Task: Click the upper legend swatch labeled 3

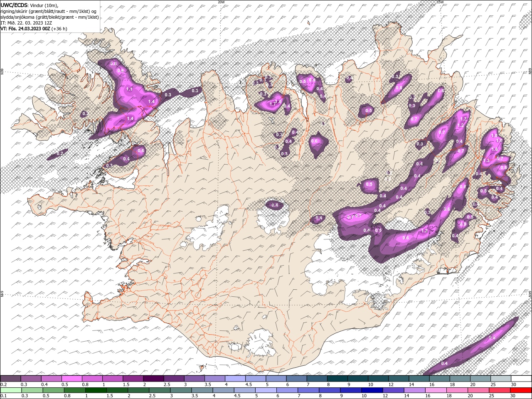Action: 194,379
